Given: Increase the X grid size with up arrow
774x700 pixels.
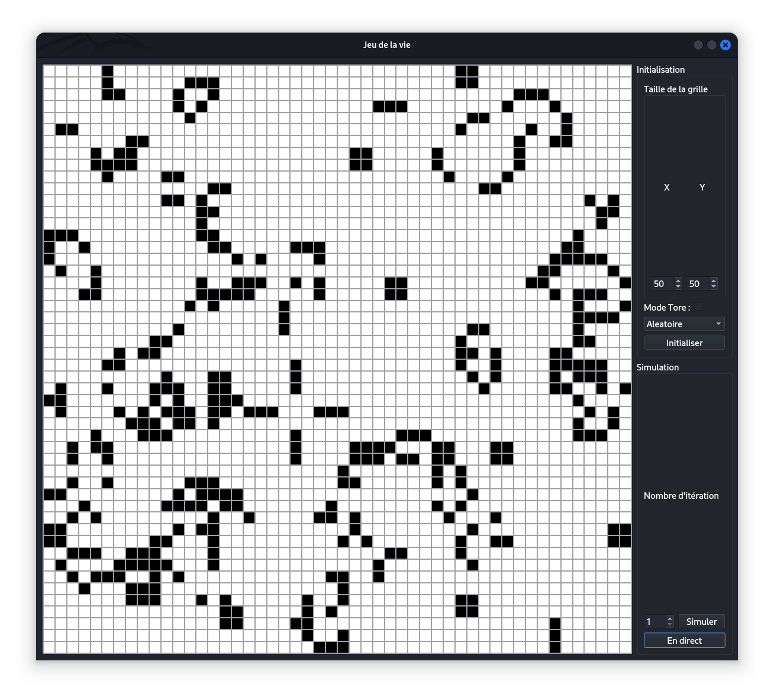Looking at the screenshot, I should click(x=678, y=280).
